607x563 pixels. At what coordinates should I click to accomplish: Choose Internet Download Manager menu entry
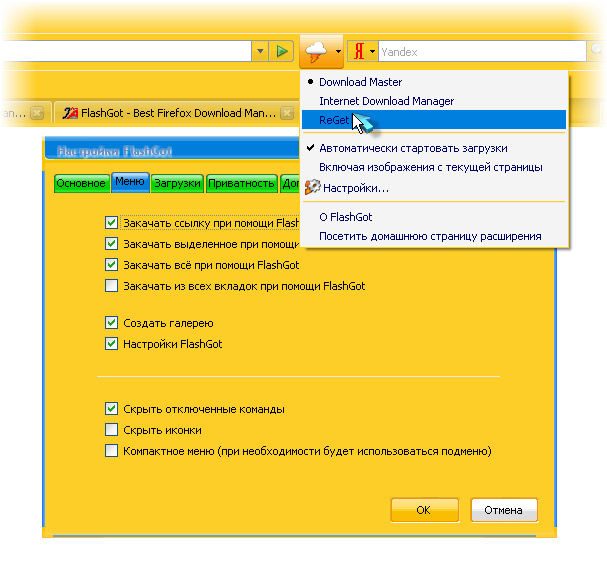(x=434, y=101)
